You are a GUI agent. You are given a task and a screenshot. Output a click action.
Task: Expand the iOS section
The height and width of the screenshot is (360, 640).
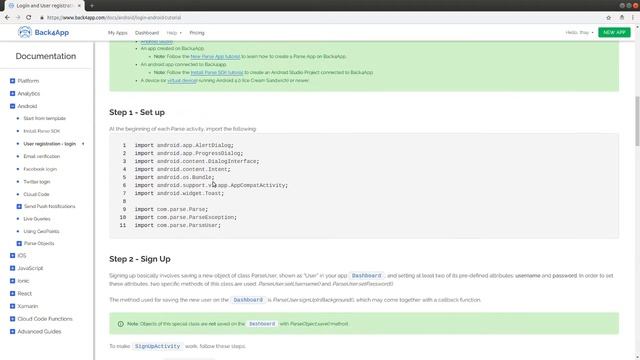[x=13, y=256]
